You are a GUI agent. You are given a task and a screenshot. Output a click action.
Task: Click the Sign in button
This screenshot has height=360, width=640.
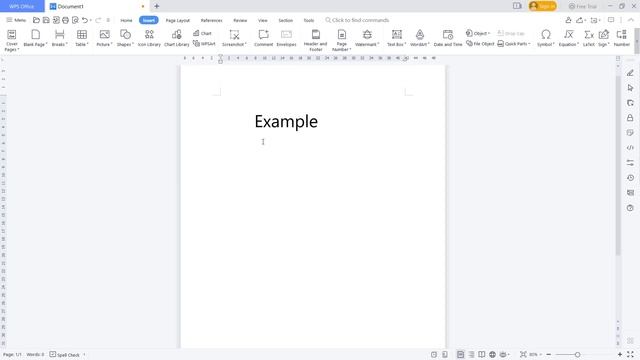[542, 6]
